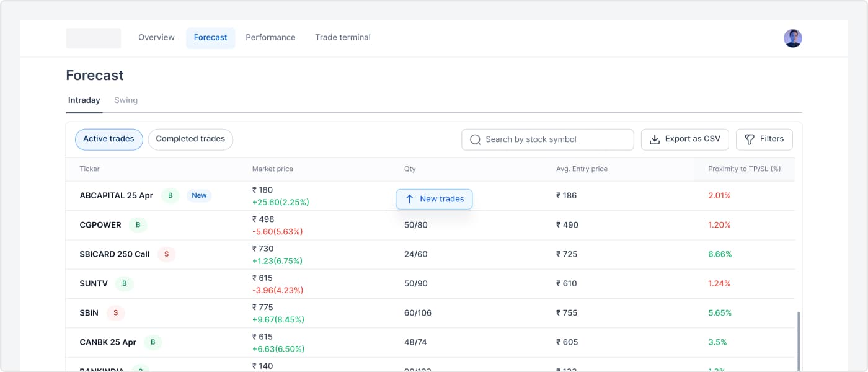Click the +1.23(6.75%) change value
The width and height of the screenshot is (868, 372).
[277, 261]
